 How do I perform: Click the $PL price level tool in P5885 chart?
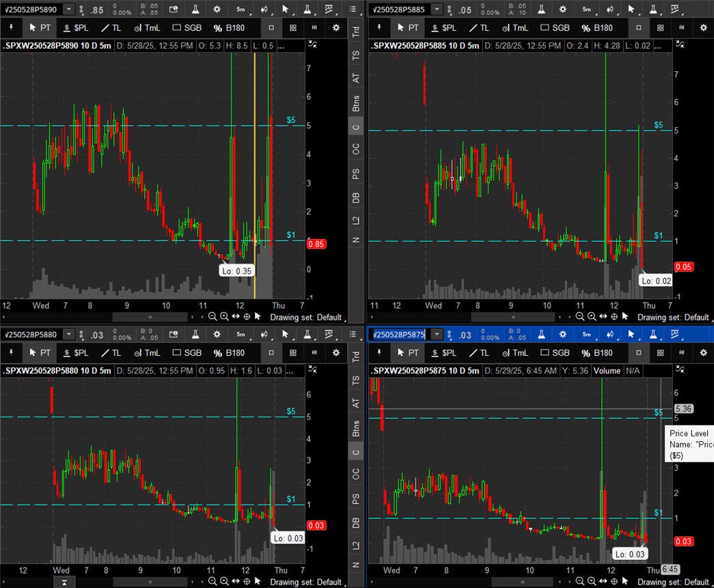click(x=444, y=28)
